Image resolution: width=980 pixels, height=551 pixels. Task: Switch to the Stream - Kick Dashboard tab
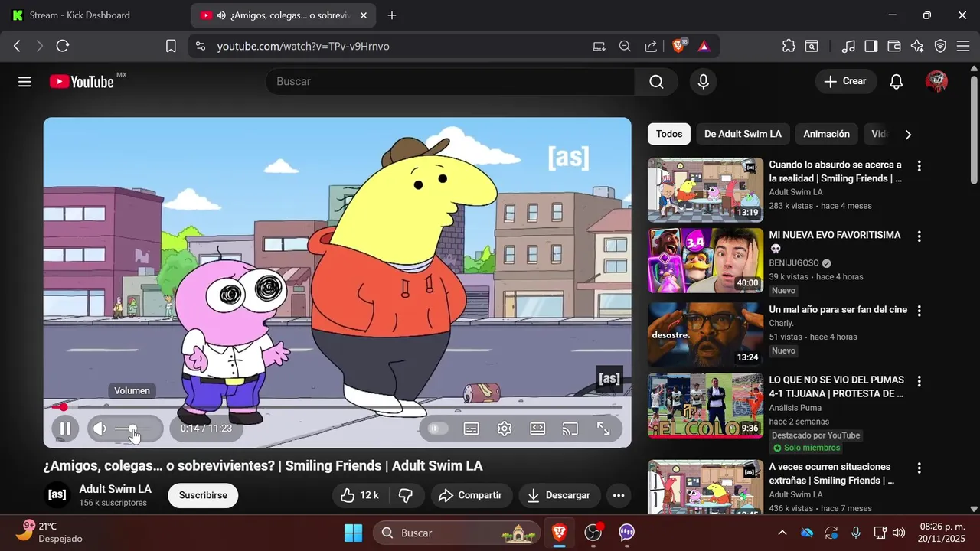point(80,15)
